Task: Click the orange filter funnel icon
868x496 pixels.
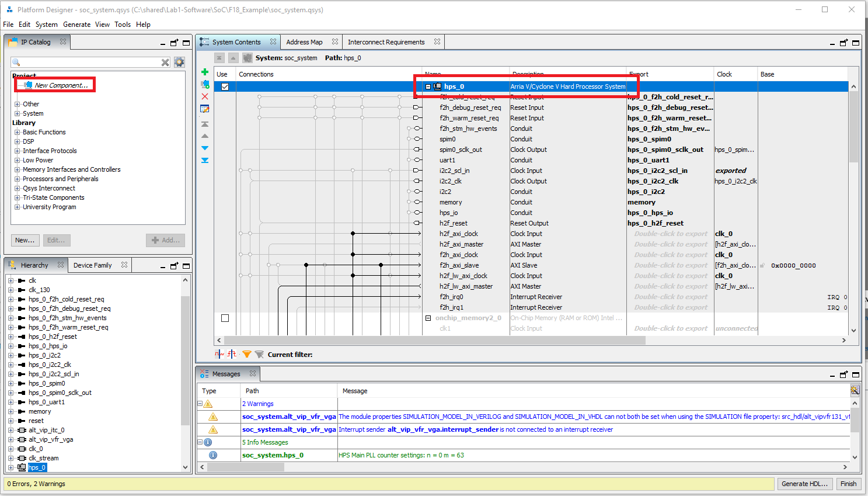Action: point(247,354)
